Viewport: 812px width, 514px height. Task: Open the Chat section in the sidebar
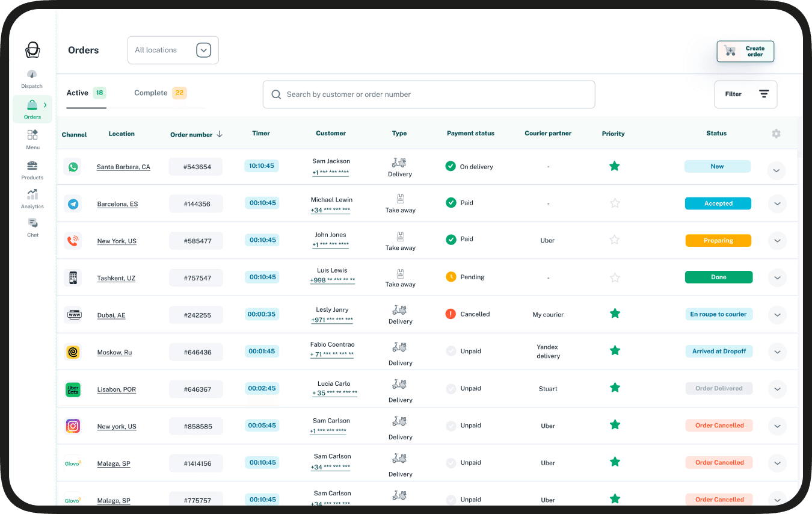coord(31,228)
